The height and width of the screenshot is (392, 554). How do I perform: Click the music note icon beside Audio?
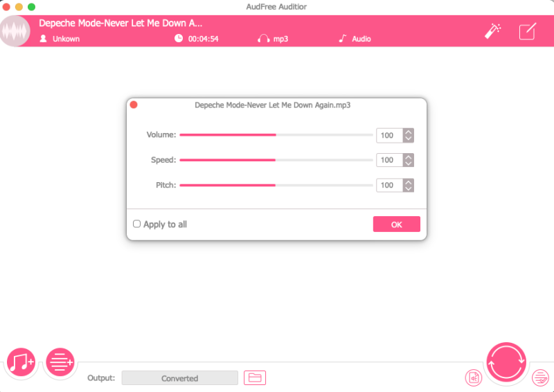(x=343, y=38)
